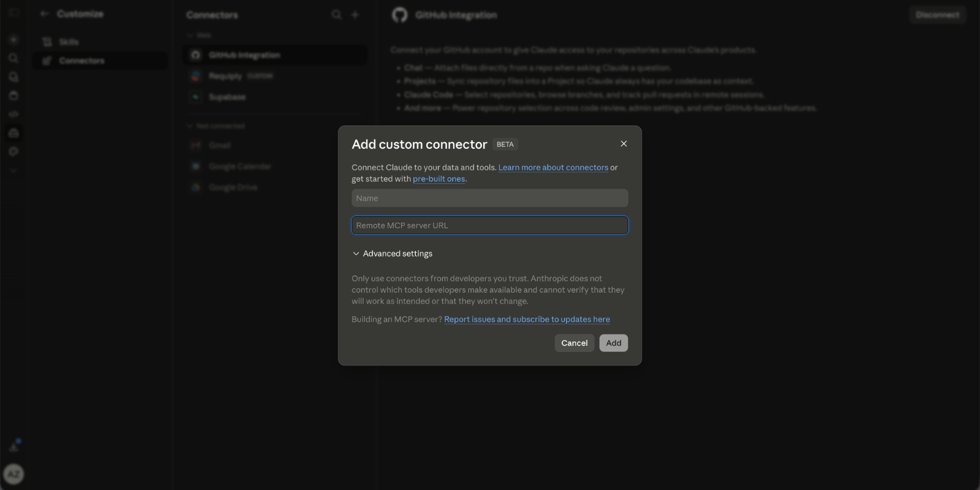The width and height of the screenshot is (980, 490).
Task: Open code icon in left rail
Action: click(13, 114)
